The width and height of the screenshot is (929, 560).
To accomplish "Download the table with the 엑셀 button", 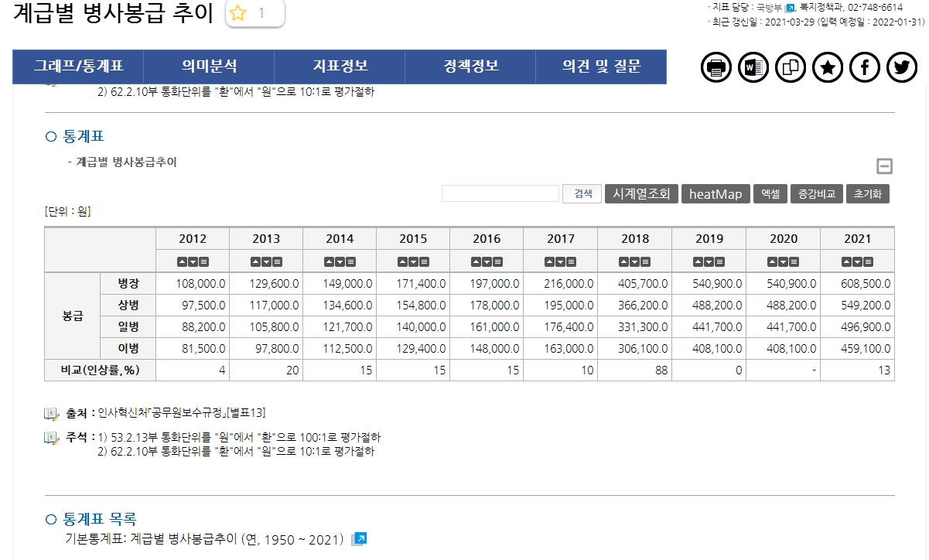I will pyautogui.click(x=770, y=193).
